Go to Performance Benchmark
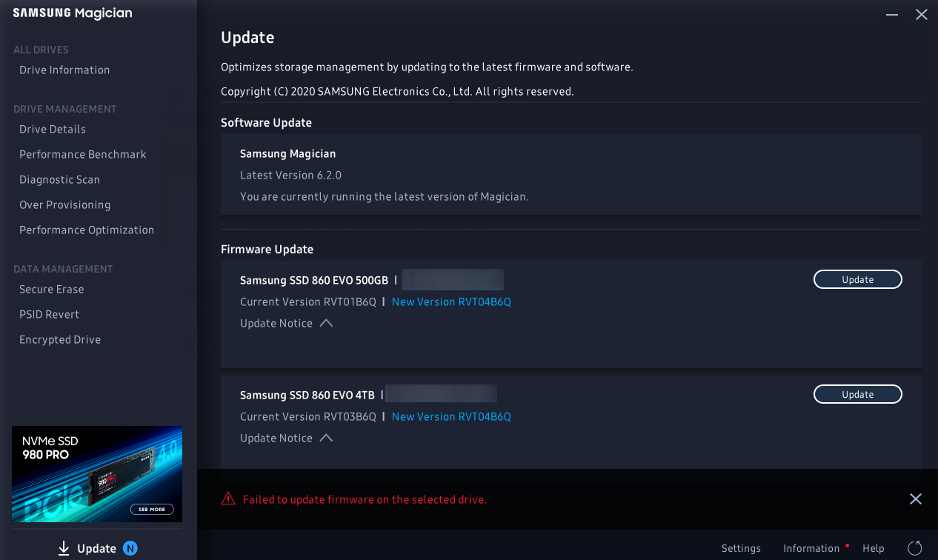This screenshot has height=560, width=938. [83, 154]
